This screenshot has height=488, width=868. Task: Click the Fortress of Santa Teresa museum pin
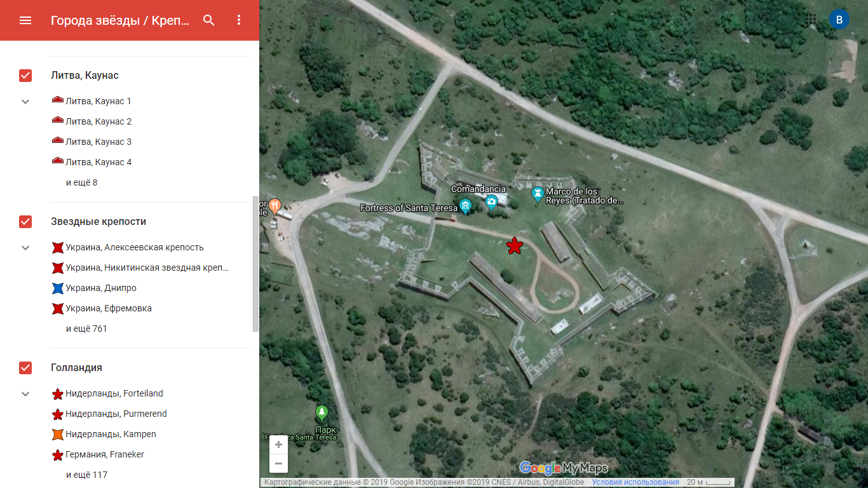click(465, 207)
